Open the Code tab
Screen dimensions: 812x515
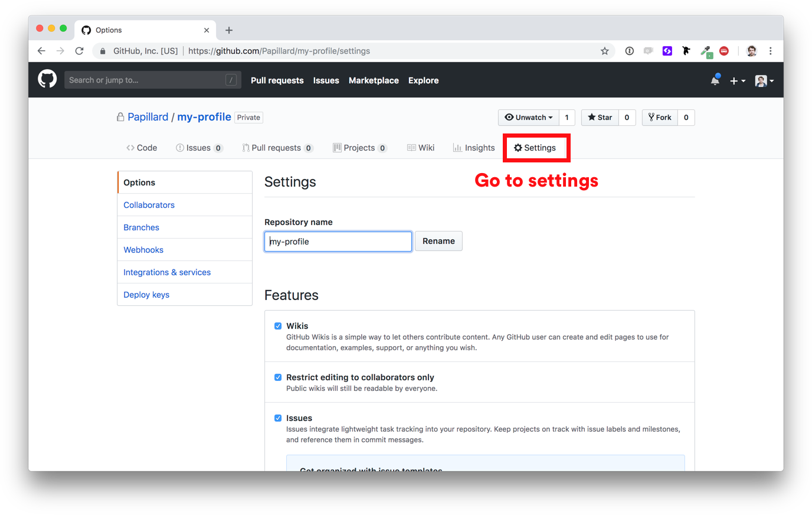pyautogui.click(x=142, y=148)
